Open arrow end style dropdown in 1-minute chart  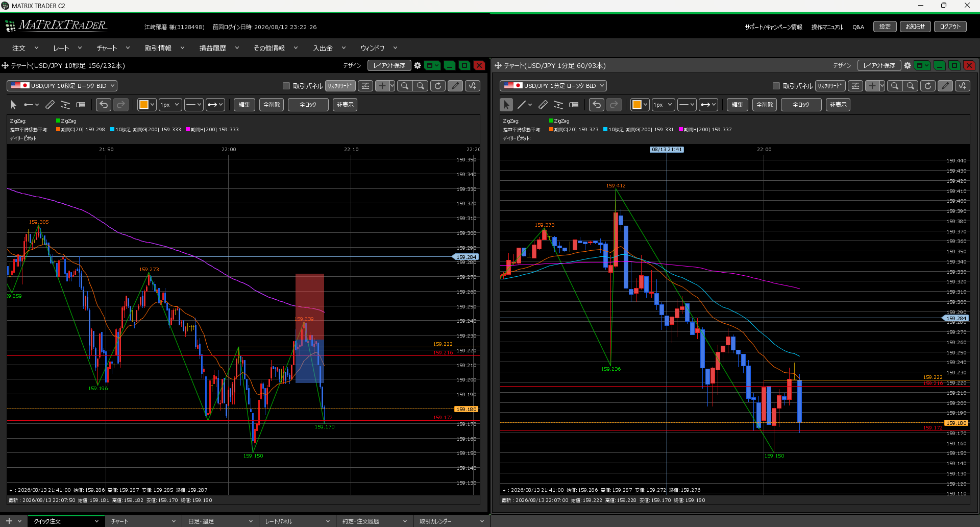click(x=708, y=105)
